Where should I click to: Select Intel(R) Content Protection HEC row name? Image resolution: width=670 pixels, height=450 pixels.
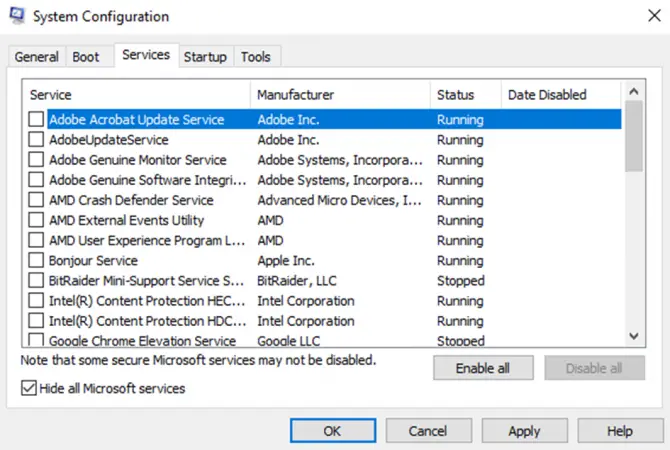(x=147, y=301)
